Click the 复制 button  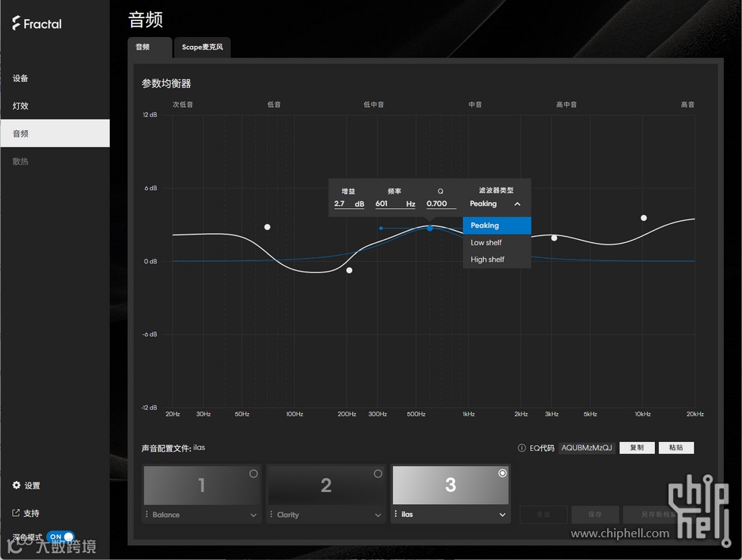(x=637, y=447)
